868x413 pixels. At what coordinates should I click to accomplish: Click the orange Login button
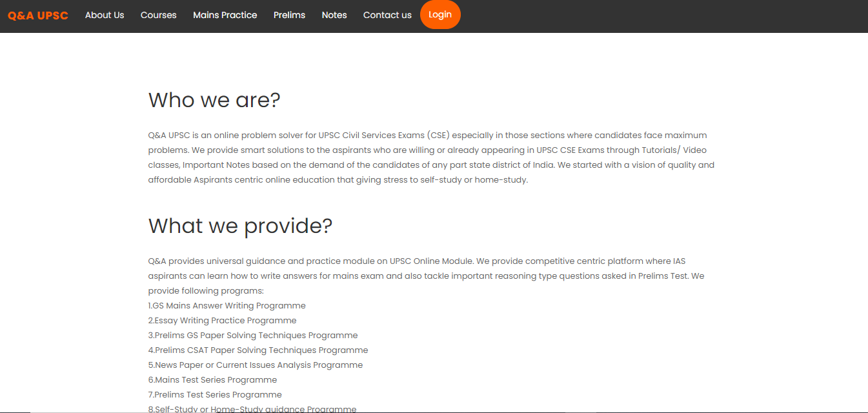click(x=440, y=15)
